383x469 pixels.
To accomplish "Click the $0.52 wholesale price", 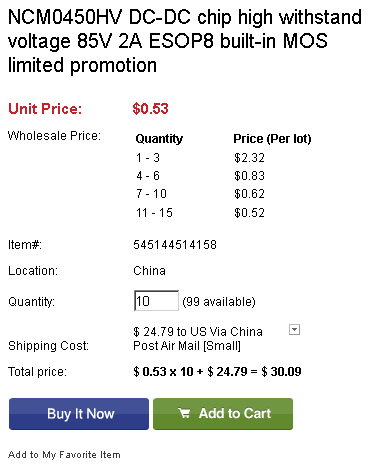I will [x=249, y=213].
